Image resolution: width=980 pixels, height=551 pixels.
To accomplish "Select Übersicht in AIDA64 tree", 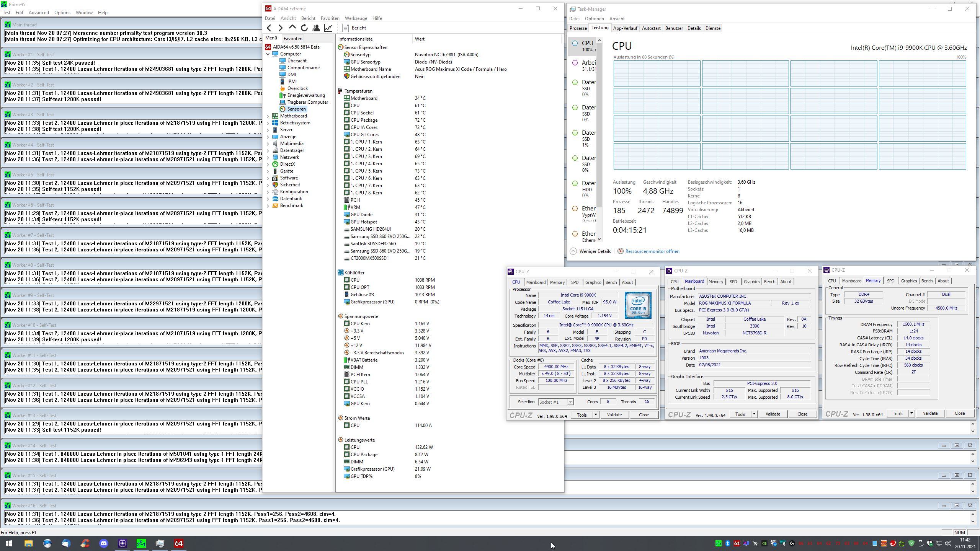I will 297,61.
